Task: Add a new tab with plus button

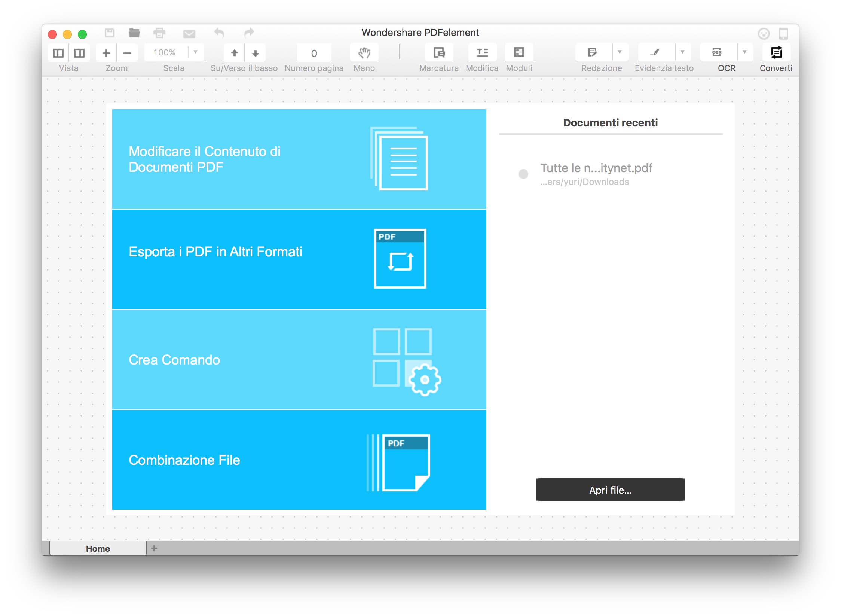Action: 154,548
